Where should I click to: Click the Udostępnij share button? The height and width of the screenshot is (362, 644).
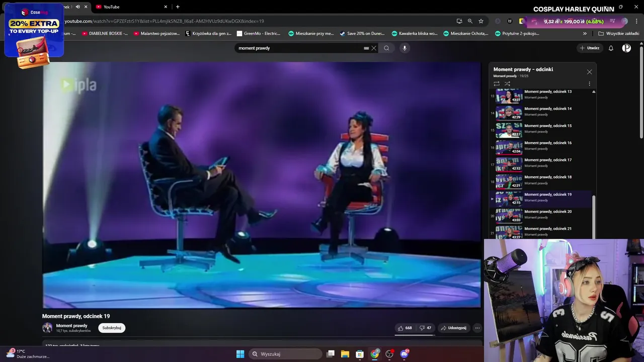[454, 328]
